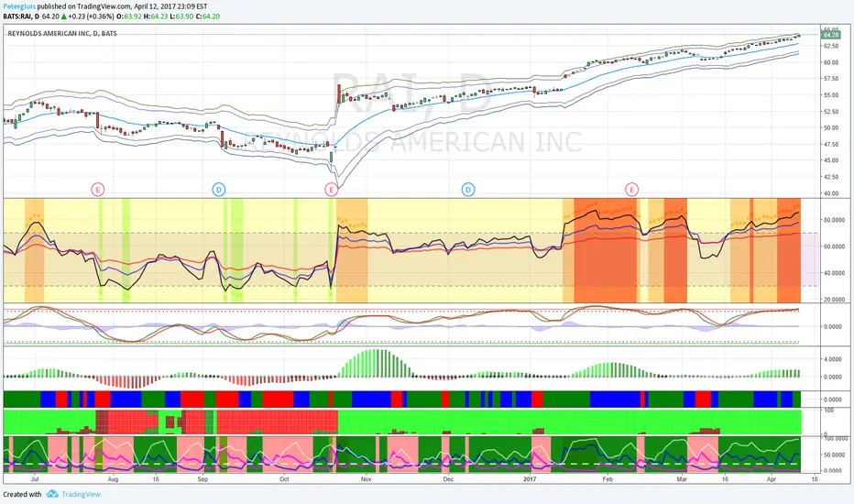Click the Dec date axis label
854x504 pixels.
(448, 479)
